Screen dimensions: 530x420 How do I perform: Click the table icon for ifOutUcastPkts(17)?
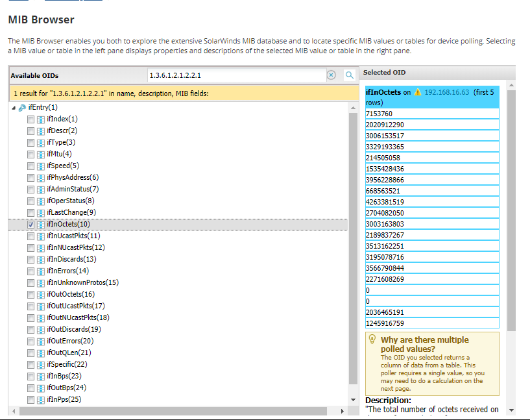[41, 306]
